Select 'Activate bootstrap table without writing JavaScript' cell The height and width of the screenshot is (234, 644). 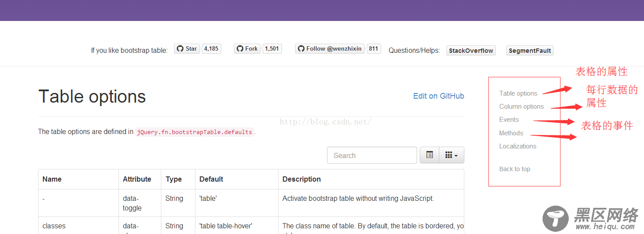[x=371, y=203]
